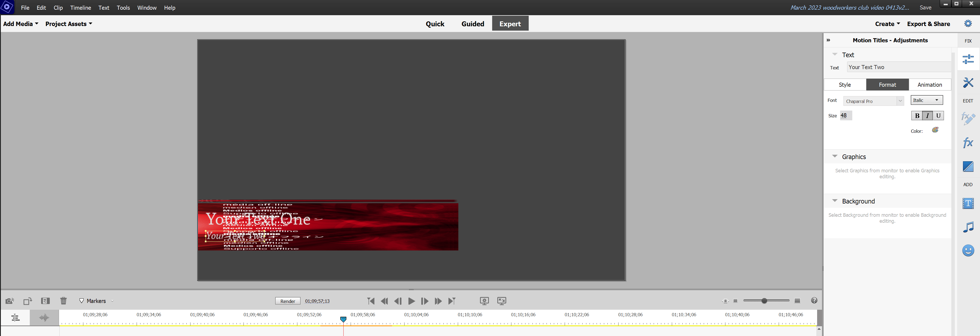Toggle italic formatting for the title text
980x336 pixels.
(928, 115)
